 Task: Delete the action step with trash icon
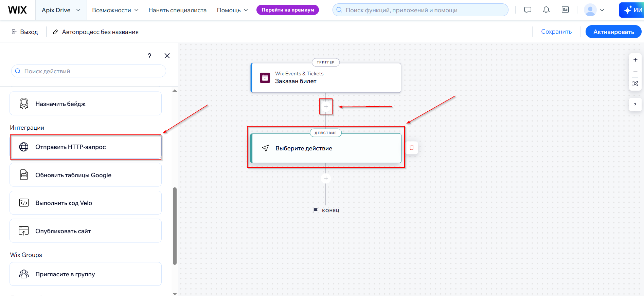pos(412,148)
